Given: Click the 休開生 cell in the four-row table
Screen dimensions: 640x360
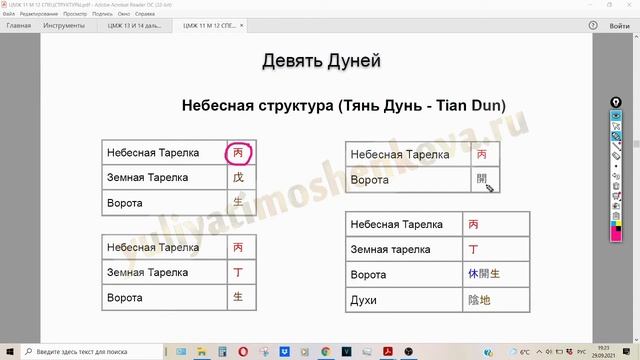Looking at the screenshot, I should [496, 274].
